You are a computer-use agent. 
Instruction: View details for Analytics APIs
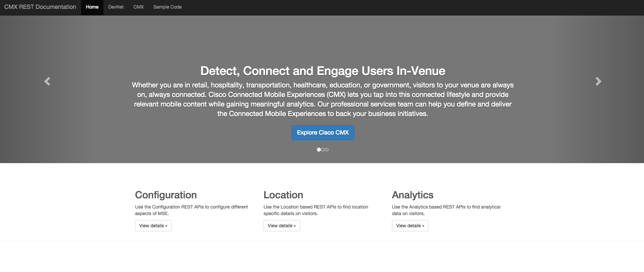click(410, 226)
